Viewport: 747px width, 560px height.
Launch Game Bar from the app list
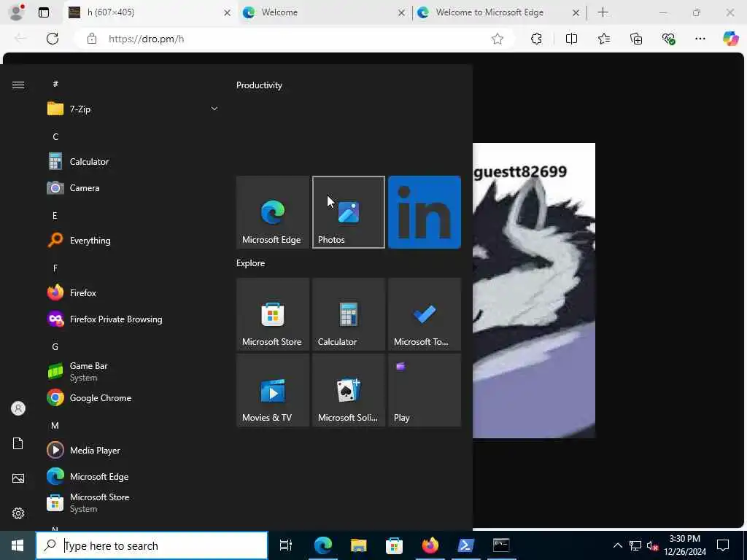(133, 371)
